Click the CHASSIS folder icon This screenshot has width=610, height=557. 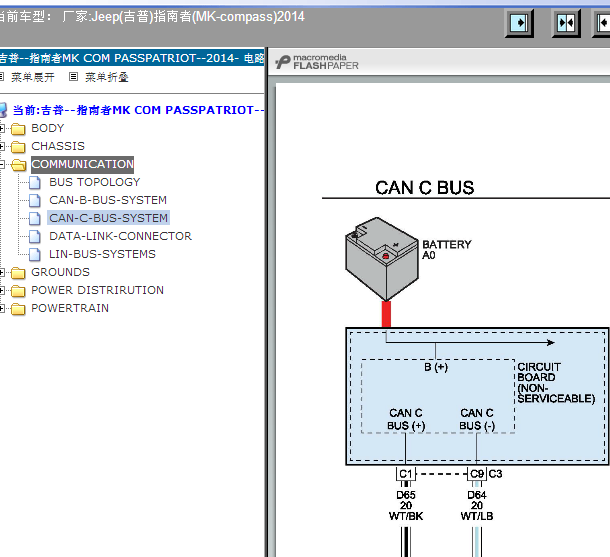pyautogui.click(x=18, y=146)
